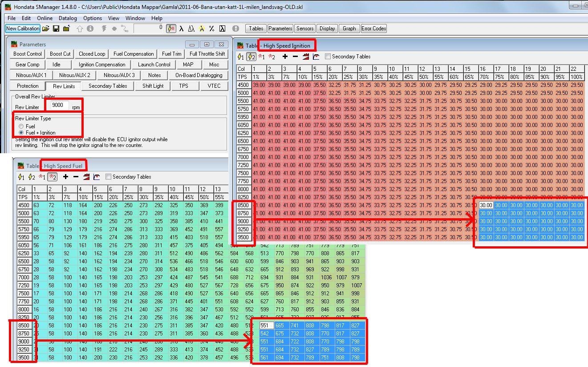Switch to the Nitrous/AUX 2 tab
This screenshot has width=588, height=367.
click(75, 75)
